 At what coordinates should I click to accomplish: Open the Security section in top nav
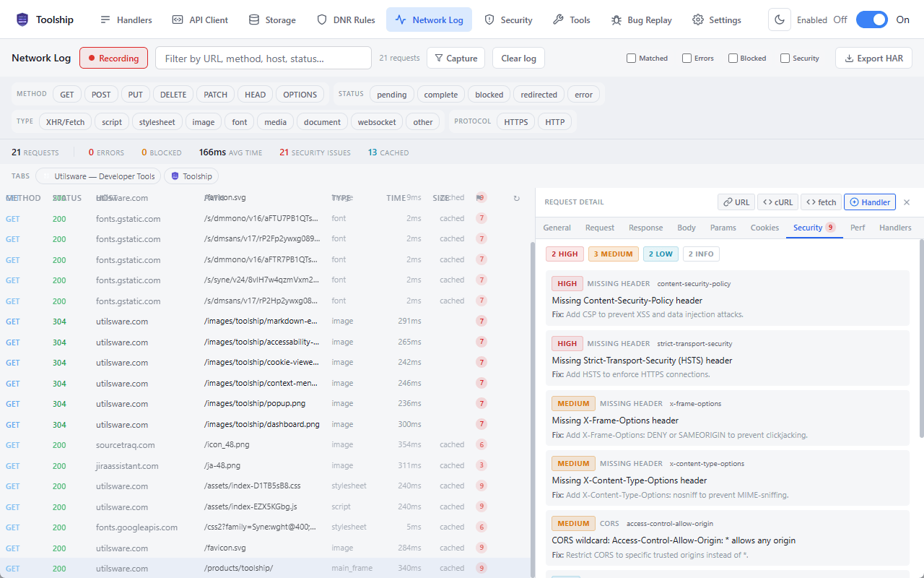tap(508, 20)
